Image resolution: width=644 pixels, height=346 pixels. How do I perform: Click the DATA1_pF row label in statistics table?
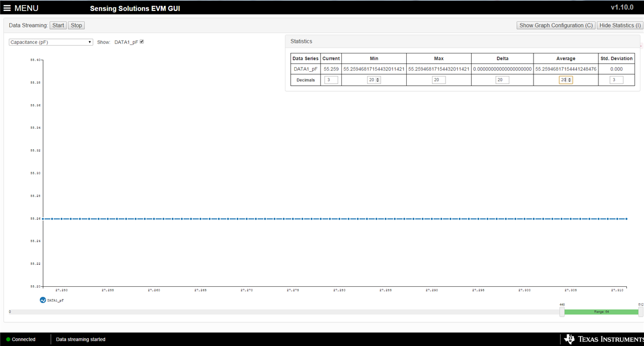click(x=305, y=69)
